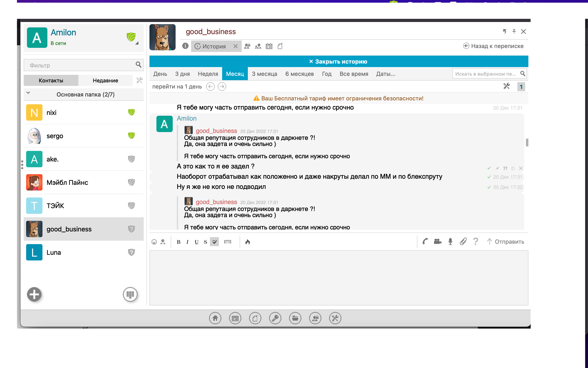
Task: Click the add contact plus button
Action: pos(34,294)
